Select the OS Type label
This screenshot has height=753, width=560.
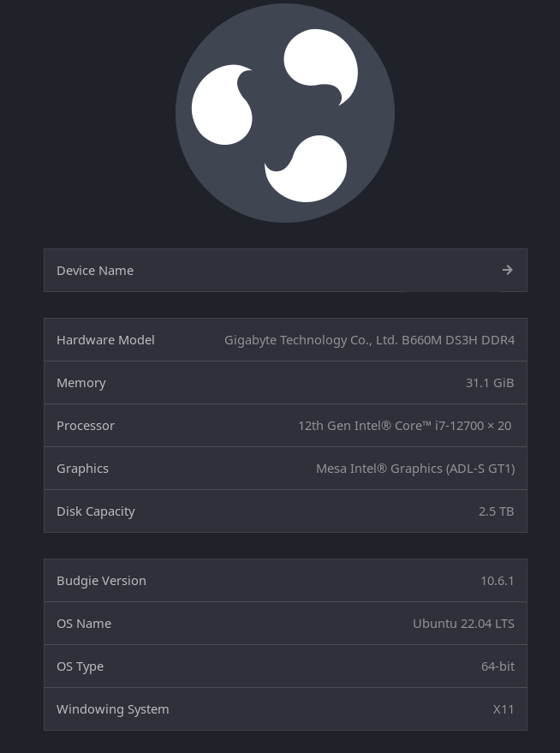(80, 666)
